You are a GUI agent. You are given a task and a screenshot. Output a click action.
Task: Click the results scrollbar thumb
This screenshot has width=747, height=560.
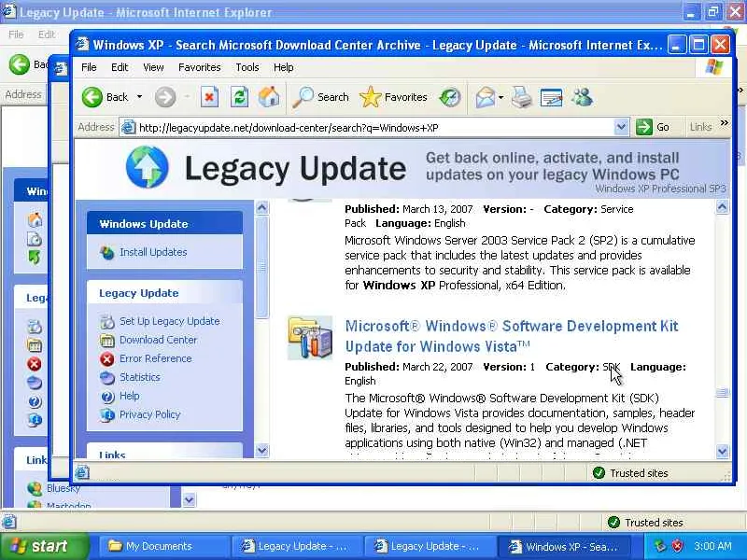722,393
